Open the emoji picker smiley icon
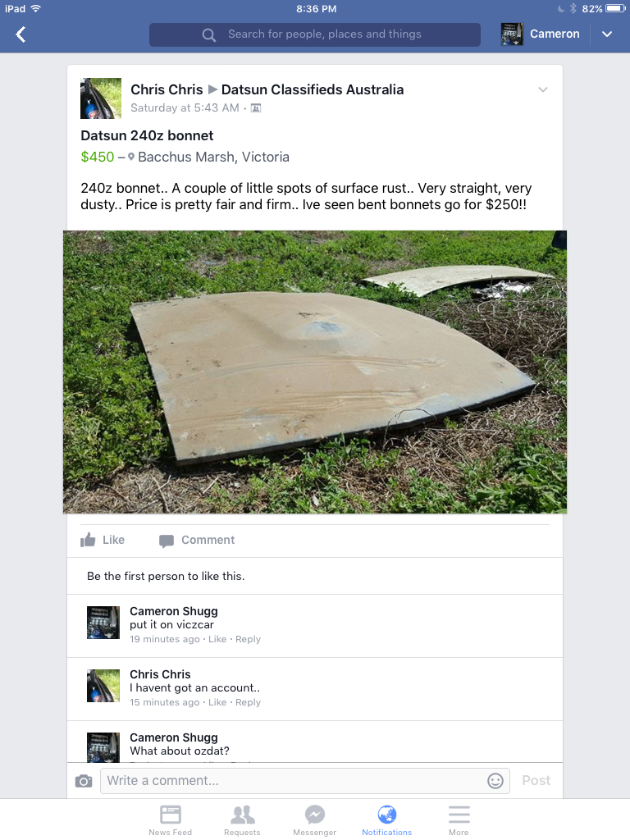Screen dimensions: 630x840 click(495, 781)
